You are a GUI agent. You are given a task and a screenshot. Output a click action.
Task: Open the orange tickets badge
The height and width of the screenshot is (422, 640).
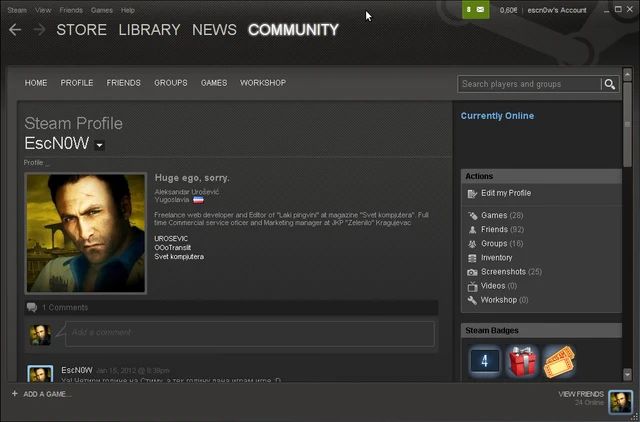pos(559,361)
